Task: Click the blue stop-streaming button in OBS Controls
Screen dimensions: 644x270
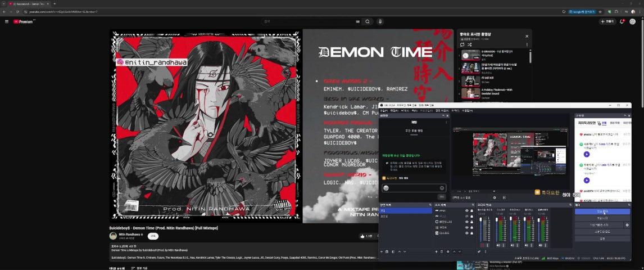Action: tap(602, 211)
